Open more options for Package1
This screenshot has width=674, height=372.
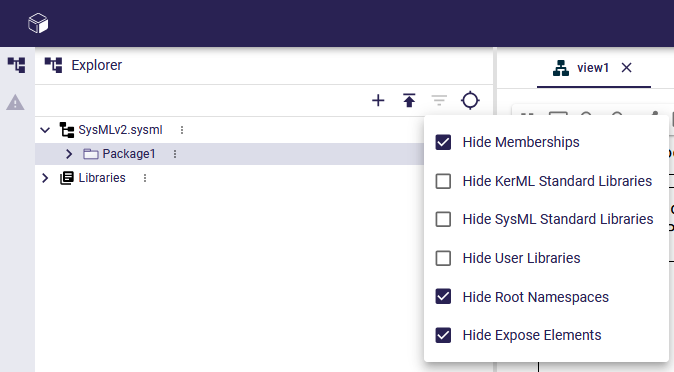point(175,154)
